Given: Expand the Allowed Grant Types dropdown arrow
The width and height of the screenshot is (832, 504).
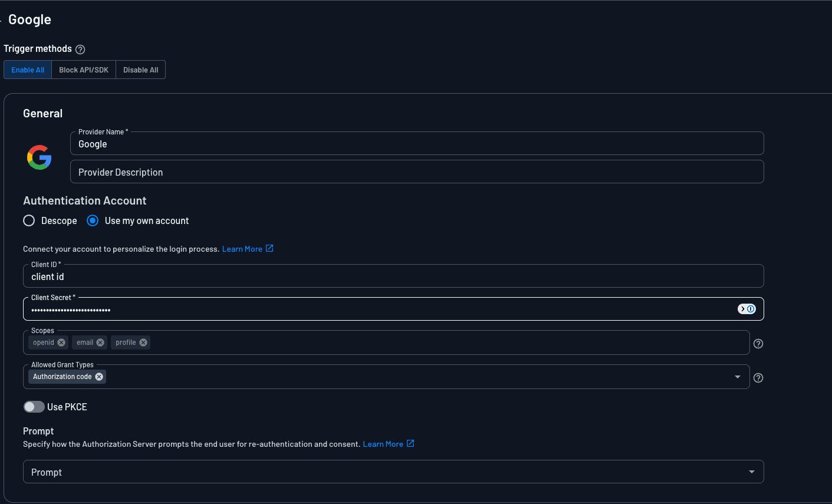Looking at the screenshot, I should (x=738, y=377).
